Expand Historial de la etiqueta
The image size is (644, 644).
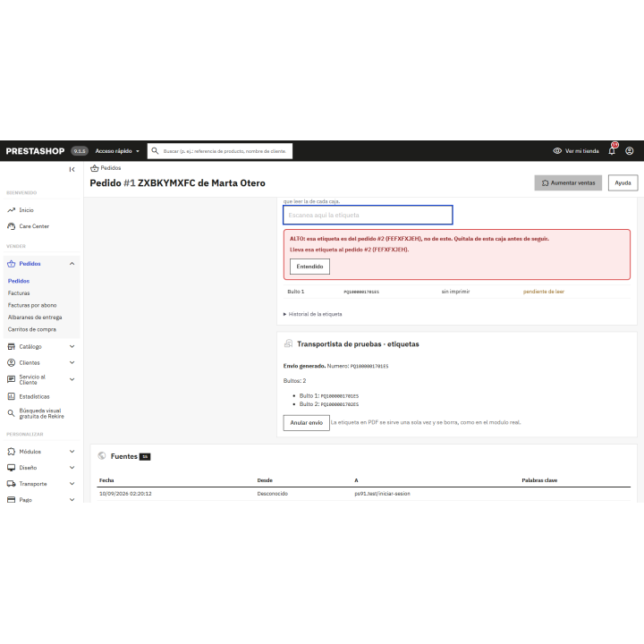coord(312,314)
